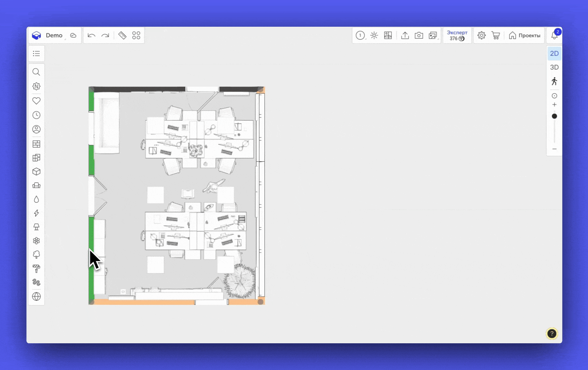Image resolution: width=588 pixels, height=370 pixels.
Task: Toggle the sun lighting settings
Action: (x=374, y=35)
